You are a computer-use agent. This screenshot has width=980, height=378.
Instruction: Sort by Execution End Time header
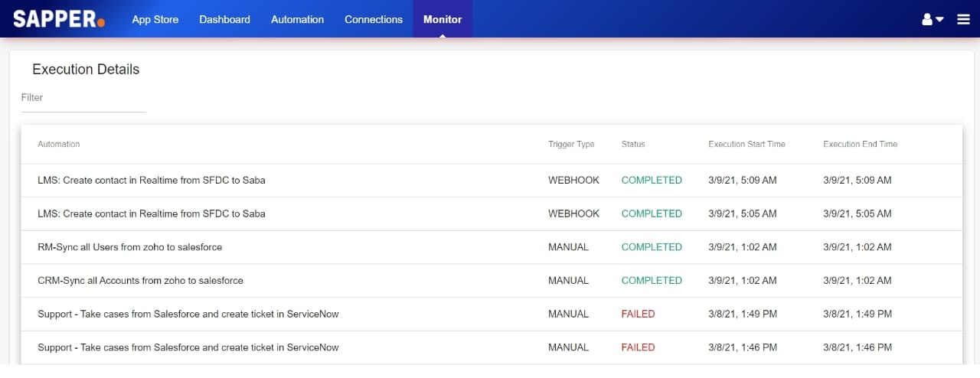tap(860, 144)
